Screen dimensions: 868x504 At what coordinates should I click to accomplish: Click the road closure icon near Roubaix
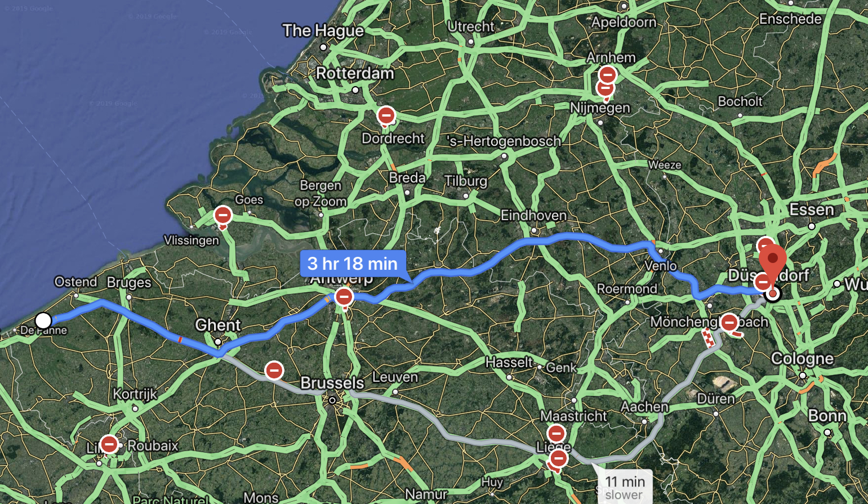click(x=109, y=444)
